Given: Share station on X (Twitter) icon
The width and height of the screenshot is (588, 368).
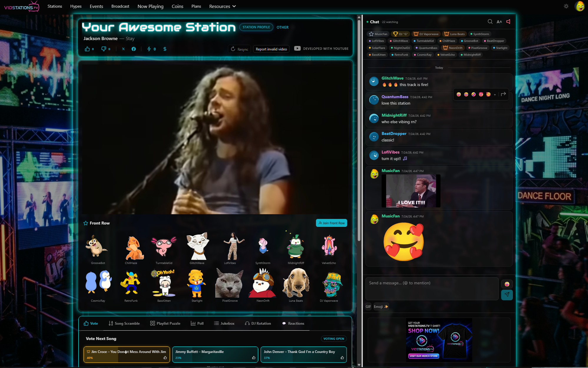Looking at the screenshot, I should coord(123,49).
